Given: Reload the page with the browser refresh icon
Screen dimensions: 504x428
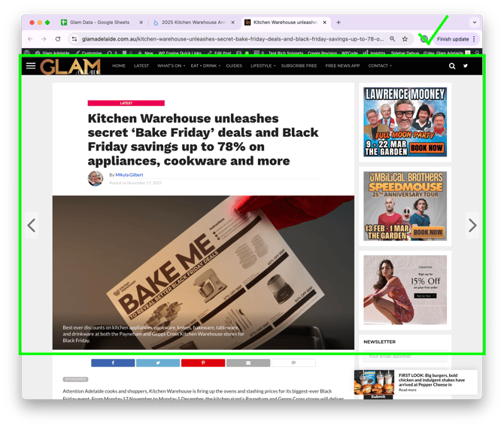Looking at the screenshot, I should point(58,38).
